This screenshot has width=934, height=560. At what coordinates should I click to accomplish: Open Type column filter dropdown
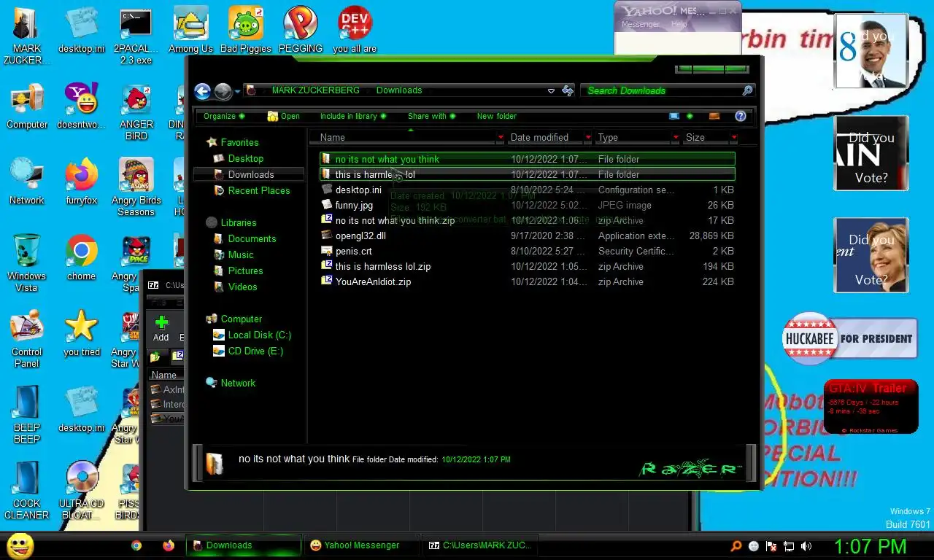(676, 137)
